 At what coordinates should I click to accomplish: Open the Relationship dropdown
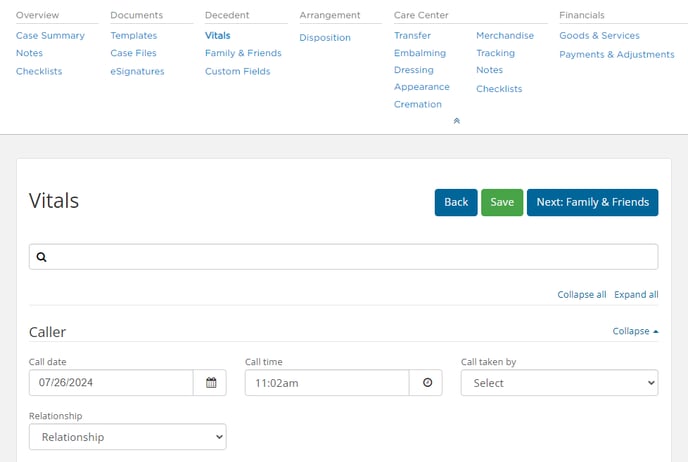click(x=128, y=437)
